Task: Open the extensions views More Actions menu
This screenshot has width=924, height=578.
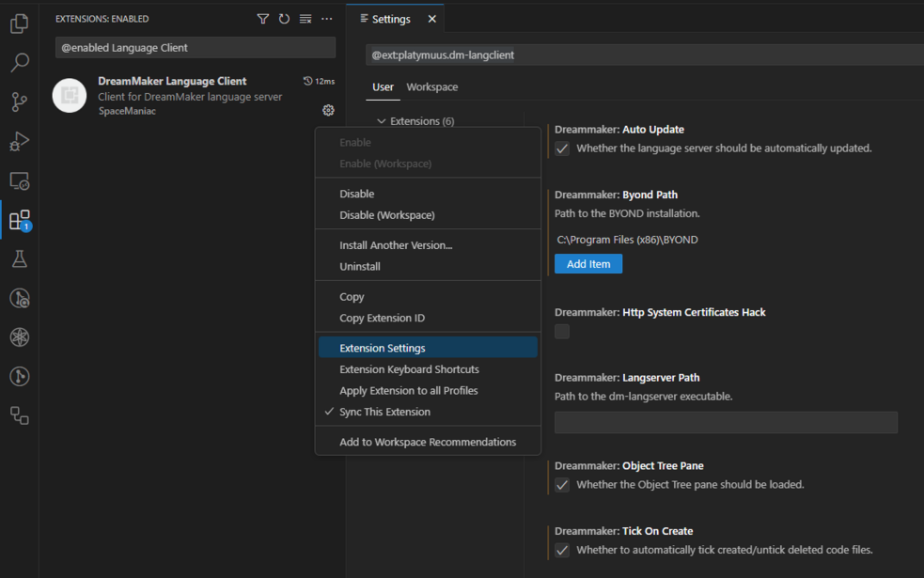Action: tap(326, 19)
